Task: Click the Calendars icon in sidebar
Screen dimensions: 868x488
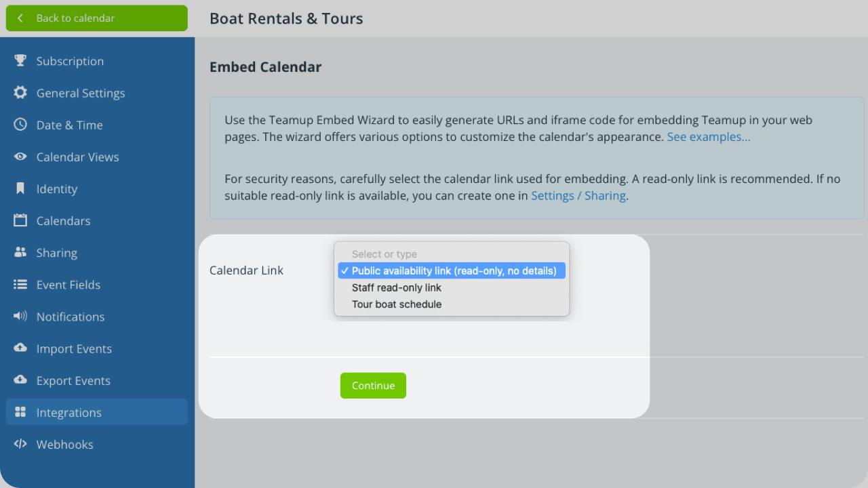Action: (x=20, y=220)
